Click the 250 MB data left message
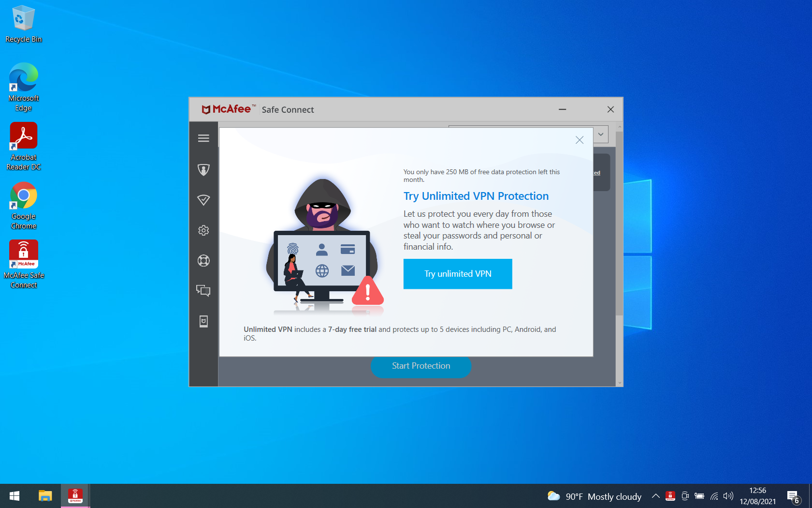This screenshot has width=812, height=508. click(482, 176)
